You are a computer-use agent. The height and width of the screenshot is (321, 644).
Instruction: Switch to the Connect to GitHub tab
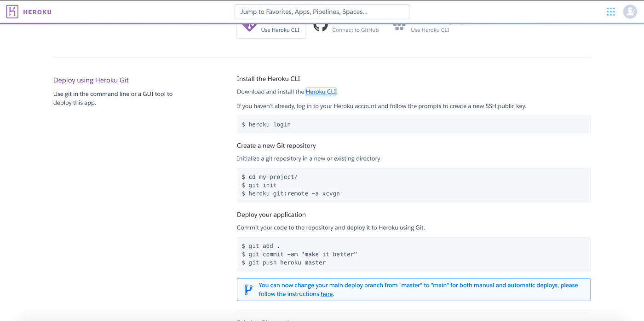point(355,29)
